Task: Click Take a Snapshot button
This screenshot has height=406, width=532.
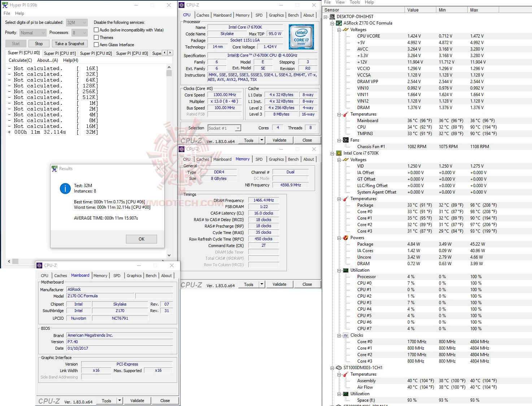Action: (x=70, y=44)
